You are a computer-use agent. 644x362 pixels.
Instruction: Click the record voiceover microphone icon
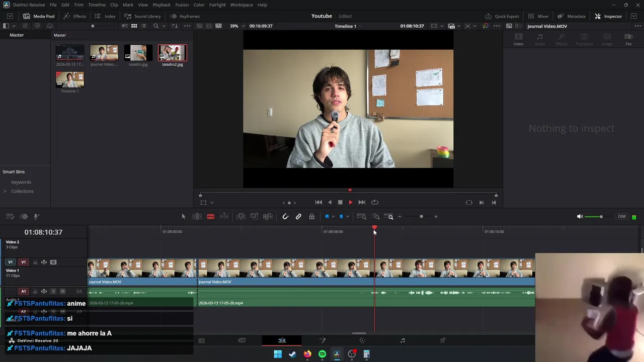point(36,217)
